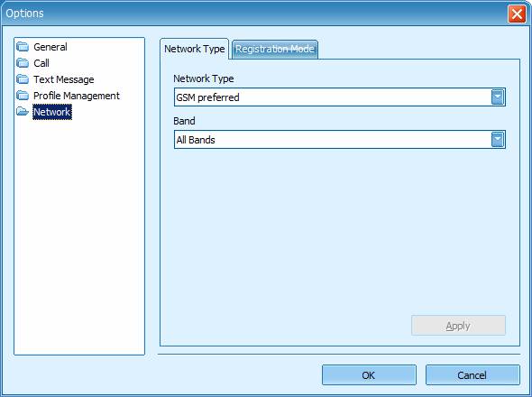Select the General category label
This screenshot has height=397, width=532.
[50, 47]
